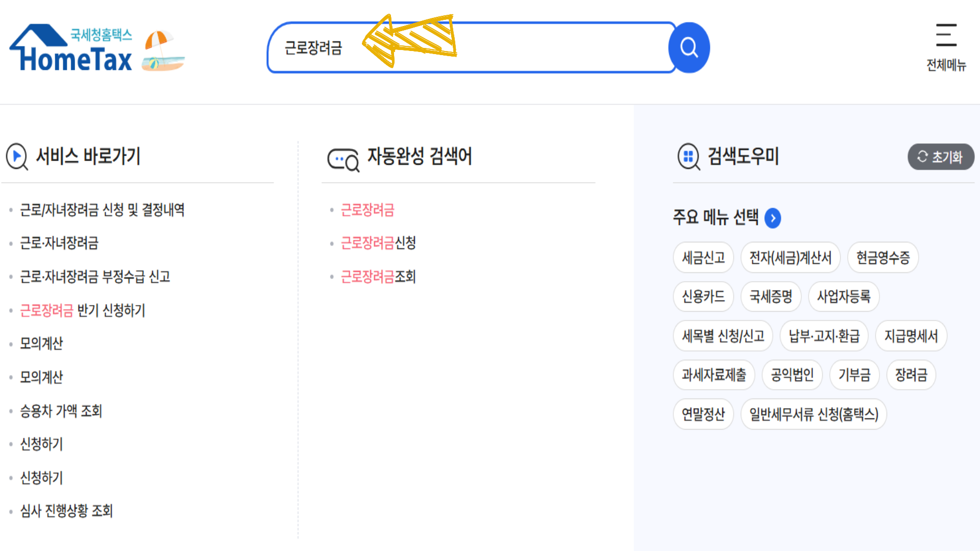Open the 연말정산 quick menu
Image resolution: width=980 pixels, height=551 pixels.
[x=703, y=414]
